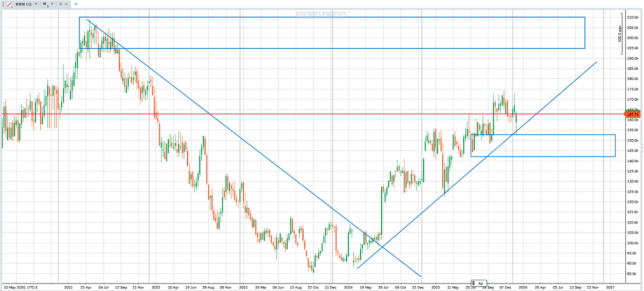Click the '22 Nov' date label near 2027
This screenshot has height=291, width=644.
[594, 287]
